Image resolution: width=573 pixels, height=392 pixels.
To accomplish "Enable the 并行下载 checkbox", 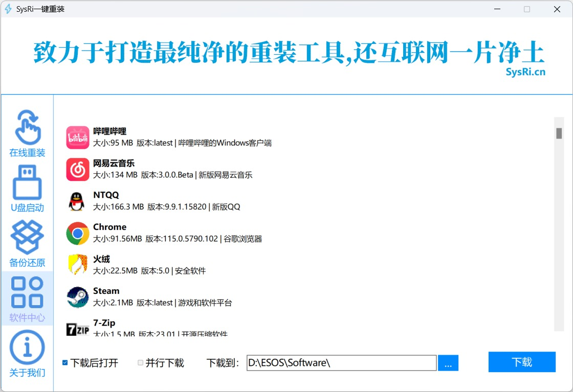I will tap(140, 362).
